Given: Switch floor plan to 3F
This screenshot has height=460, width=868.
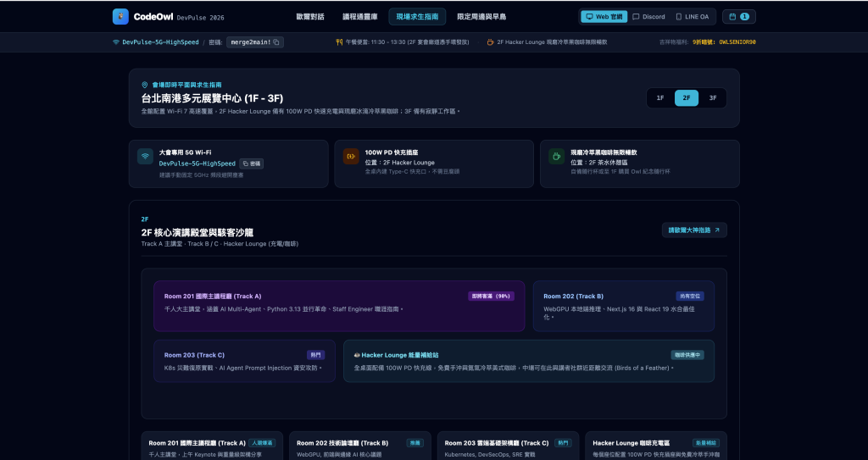Looking at the screenshot, I should point(712,98).
